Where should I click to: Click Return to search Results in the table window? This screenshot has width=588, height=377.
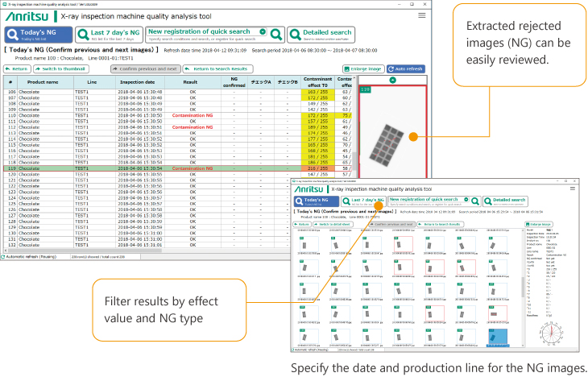coord(217,69)
